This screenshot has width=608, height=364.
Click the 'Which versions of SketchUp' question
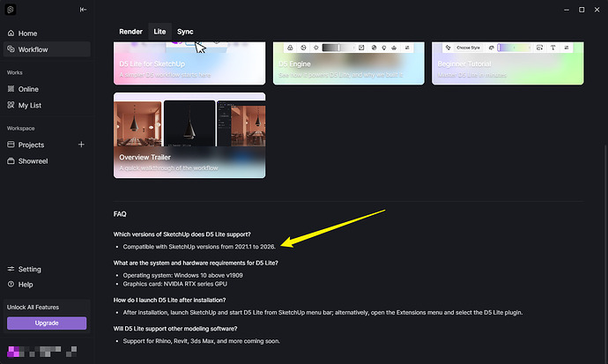point(182,234)
